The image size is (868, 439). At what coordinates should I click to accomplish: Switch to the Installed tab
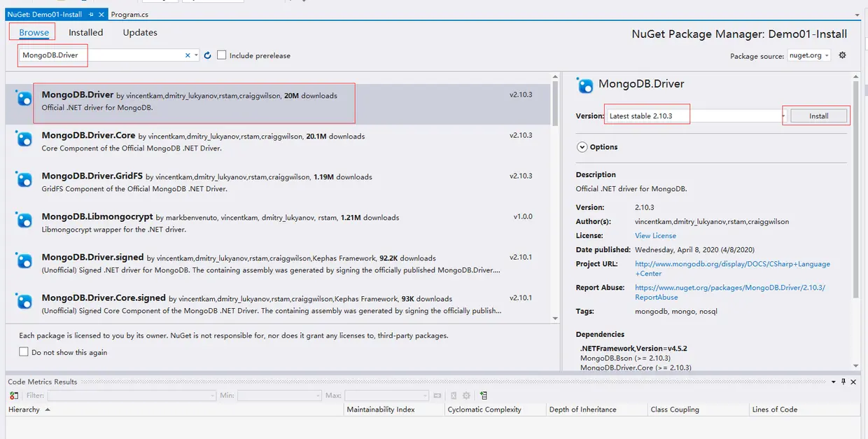coord(85,32)
